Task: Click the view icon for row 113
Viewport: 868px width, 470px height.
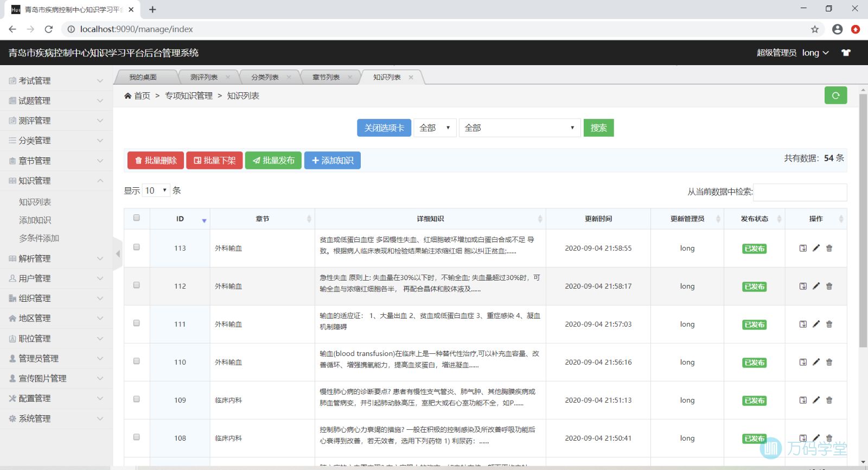Action: pos(803,248)
